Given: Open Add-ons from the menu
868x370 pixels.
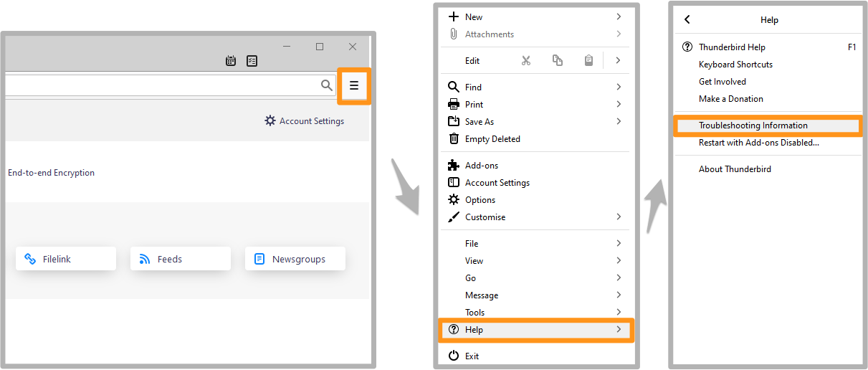Looking at the screenshot, I should (481, 166).
